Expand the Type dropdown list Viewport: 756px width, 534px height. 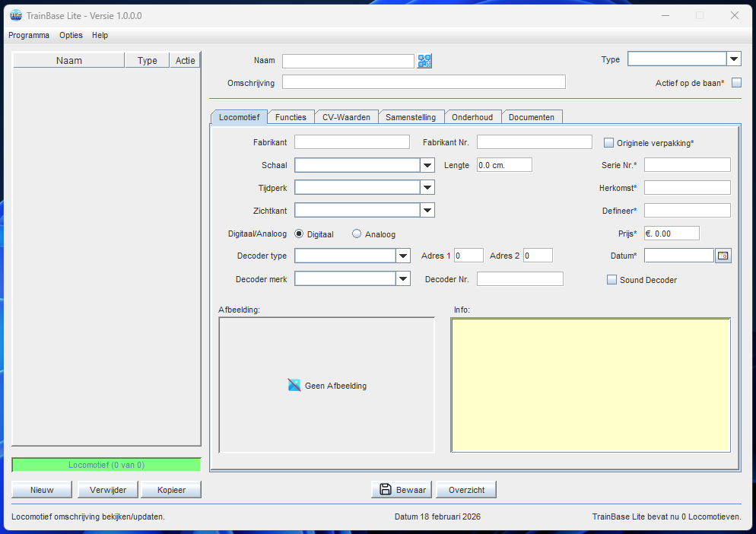tap(734, 59)
